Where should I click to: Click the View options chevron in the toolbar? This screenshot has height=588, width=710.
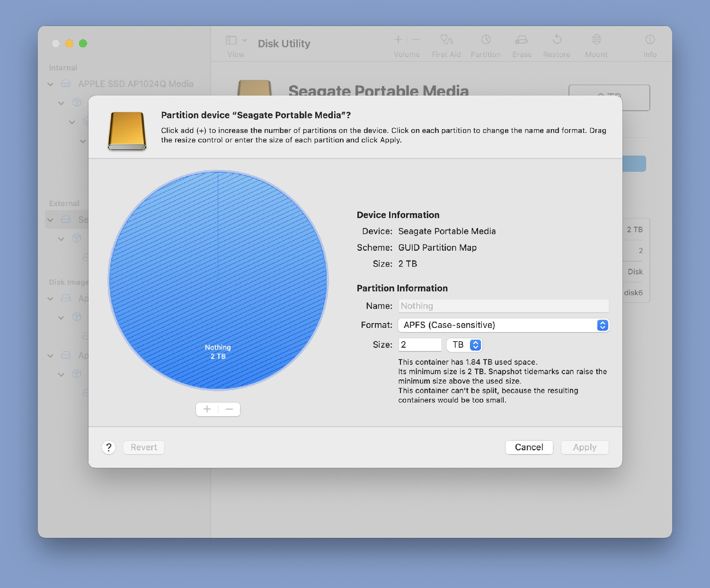245,40
